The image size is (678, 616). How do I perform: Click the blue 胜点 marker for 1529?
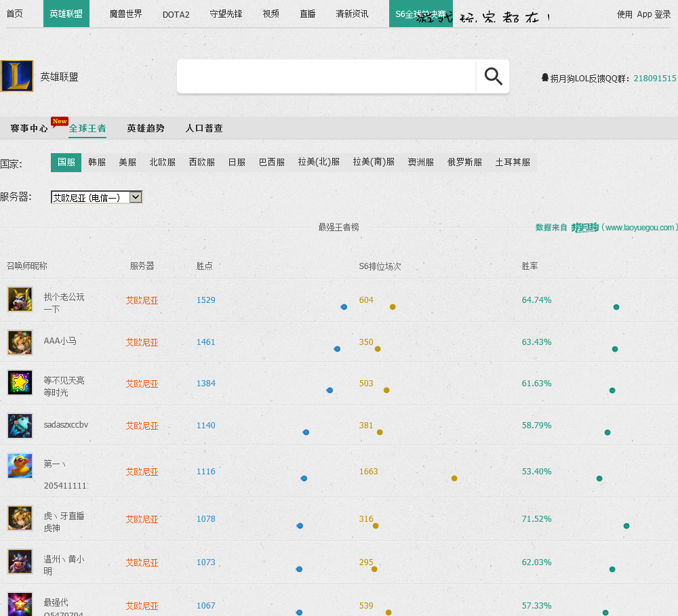344,307
